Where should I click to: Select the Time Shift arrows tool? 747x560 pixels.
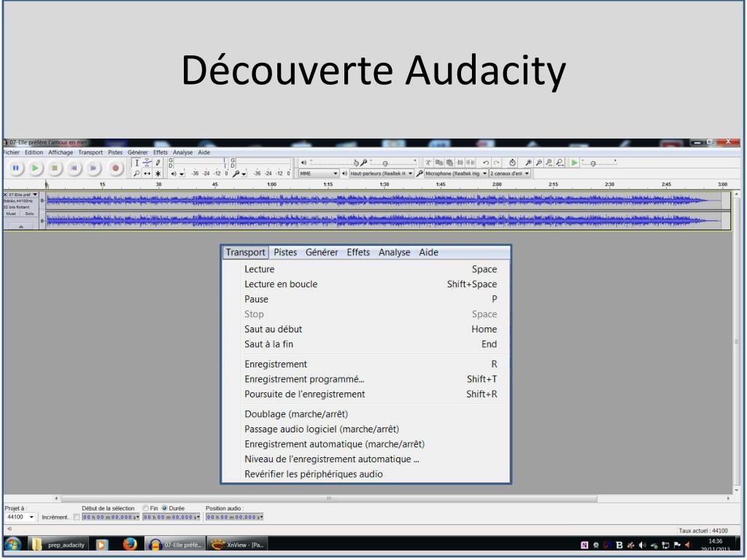click(147, 174)
